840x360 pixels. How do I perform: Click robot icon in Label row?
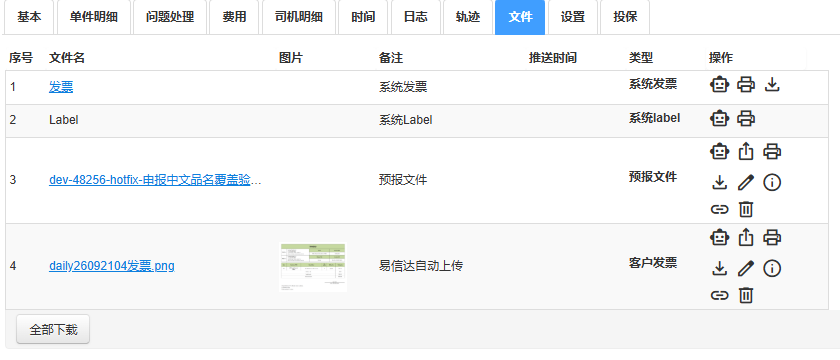[719, 118]
